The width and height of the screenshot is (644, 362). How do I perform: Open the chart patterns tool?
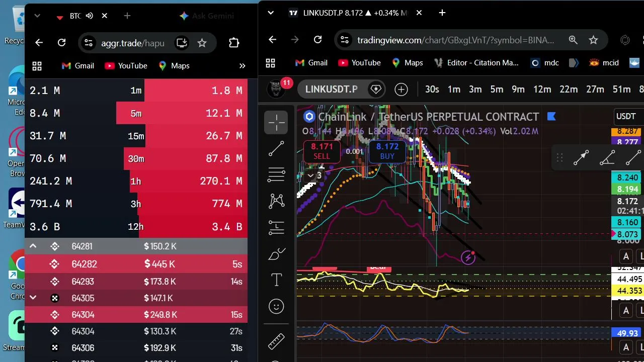tap(276, 201)
